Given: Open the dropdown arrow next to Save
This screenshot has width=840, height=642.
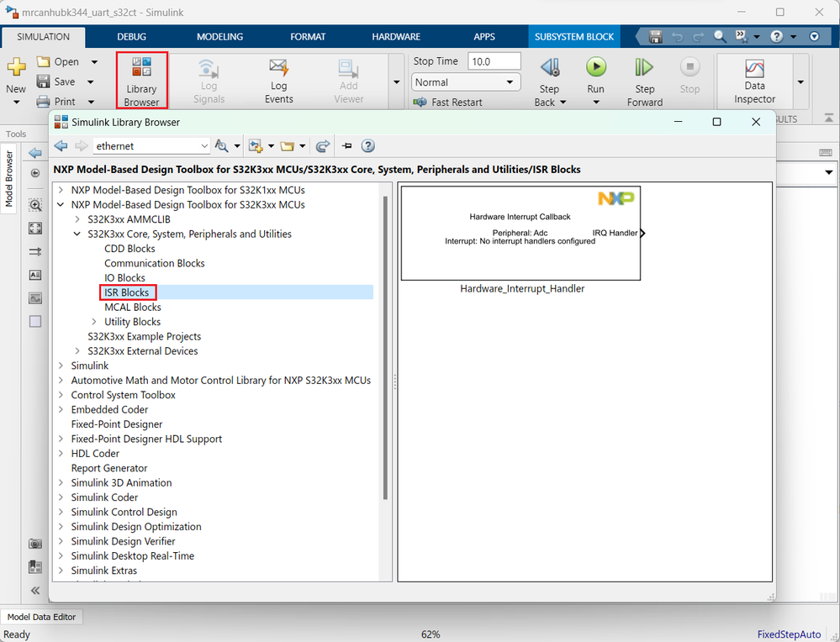Looking at the screenshot, I should (91, 82).
